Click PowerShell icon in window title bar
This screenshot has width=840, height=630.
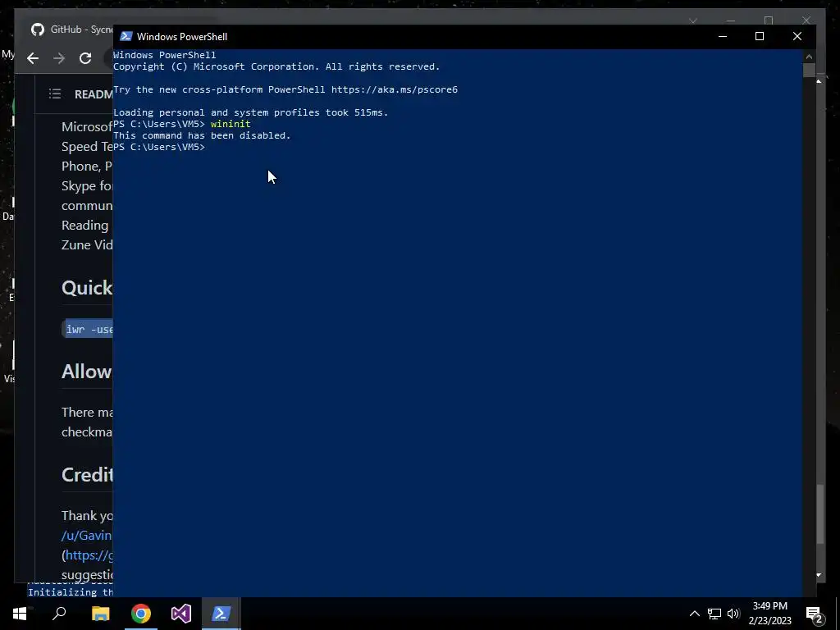click(x=126, y=36)
